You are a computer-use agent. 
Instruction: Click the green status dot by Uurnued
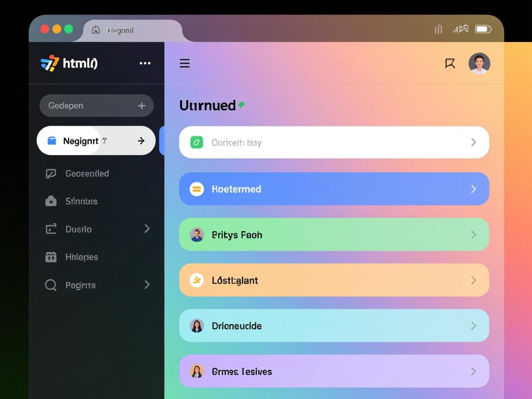[242, 105]
